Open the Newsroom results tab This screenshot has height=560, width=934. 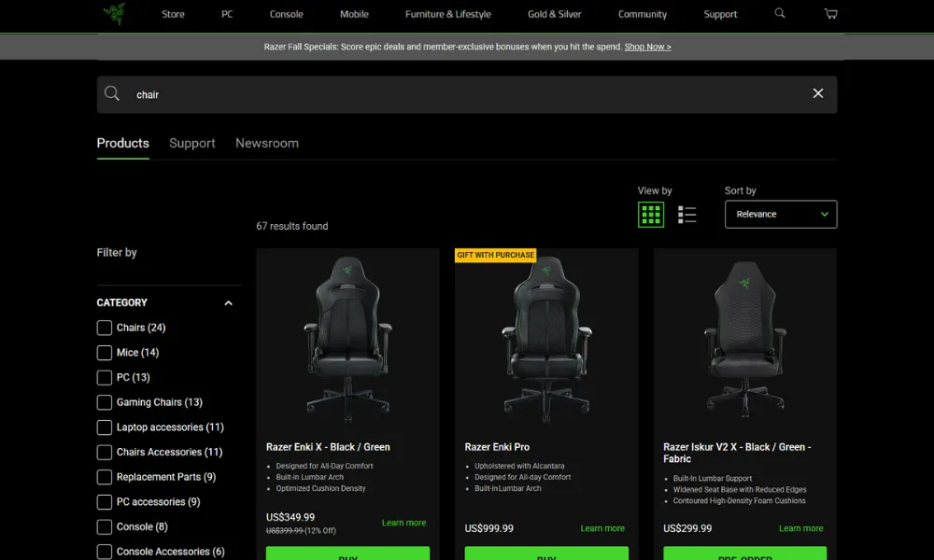click(x=267, y=143)
